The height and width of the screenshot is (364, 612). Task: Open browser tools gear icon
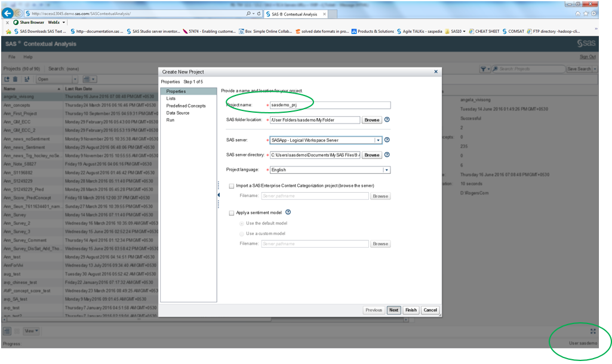pos(593,14)
